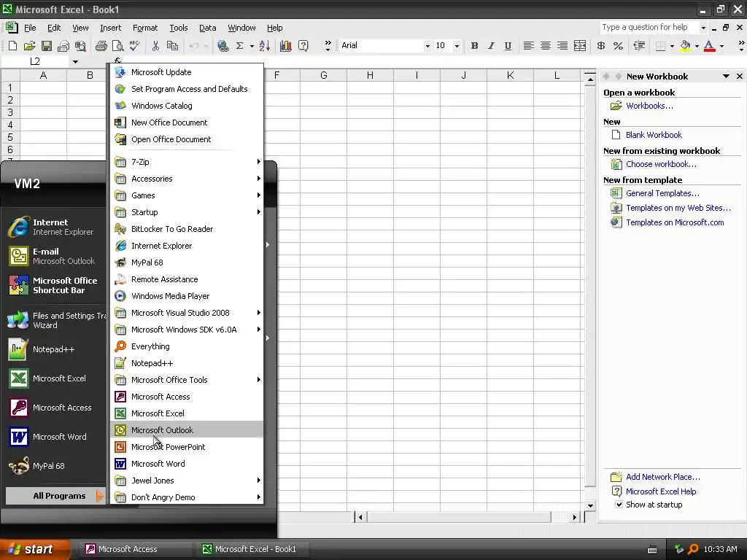
Task: Click the Open folder toolbar icon
Action: 29,46
